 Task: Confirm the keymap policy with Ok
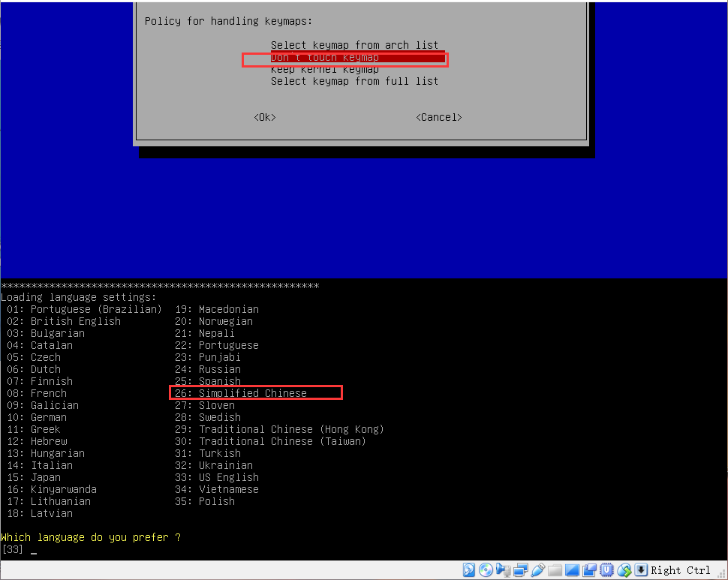point(265,117)
